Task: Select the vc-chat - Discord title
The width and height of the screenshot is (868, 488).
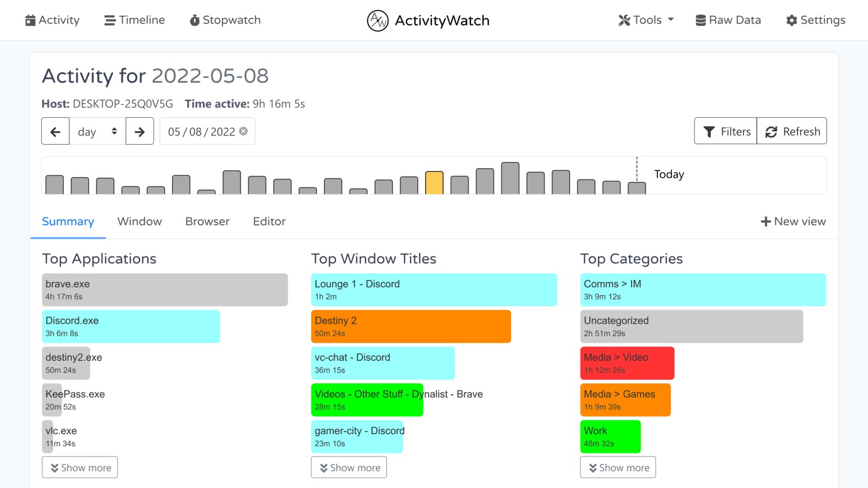Action: [383, 363]
